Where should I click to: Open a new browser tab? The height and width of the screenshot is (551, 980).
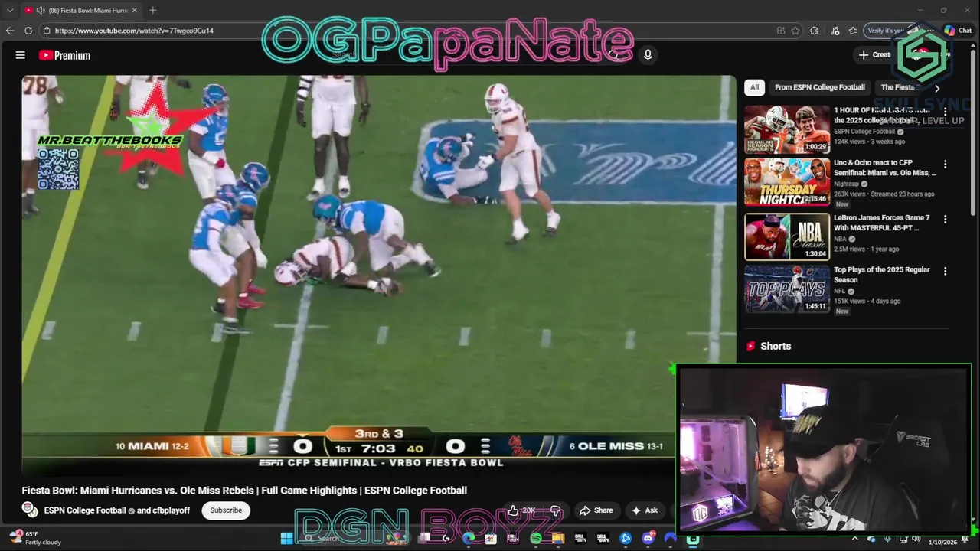(153, 10)
